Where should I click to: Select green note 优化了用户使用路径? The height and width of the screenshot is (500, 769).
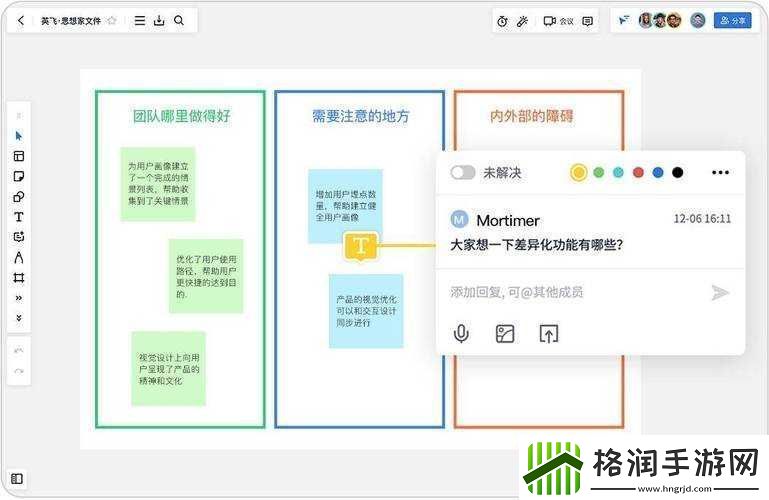click(205, 276)
